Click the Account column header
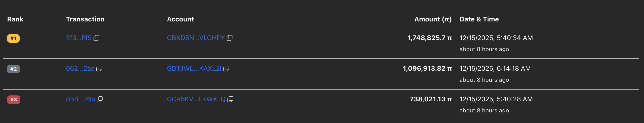 coord(180,19)
